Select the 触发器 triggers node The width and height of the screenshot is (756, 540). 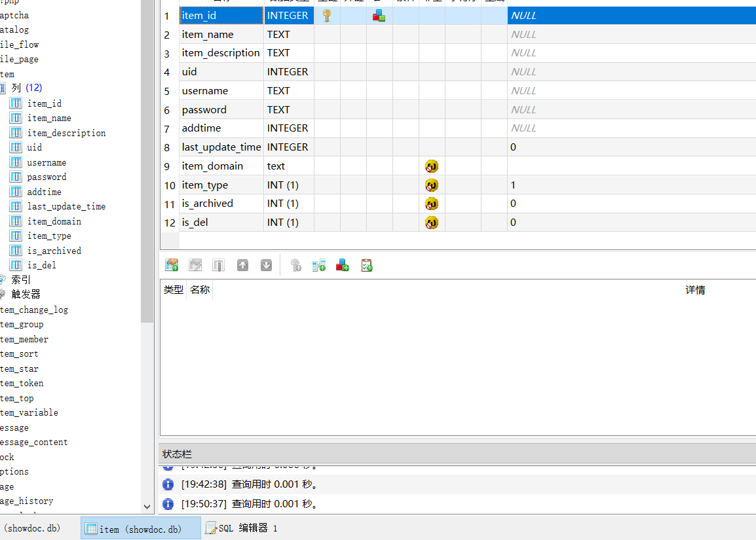[x=26, y=294]
